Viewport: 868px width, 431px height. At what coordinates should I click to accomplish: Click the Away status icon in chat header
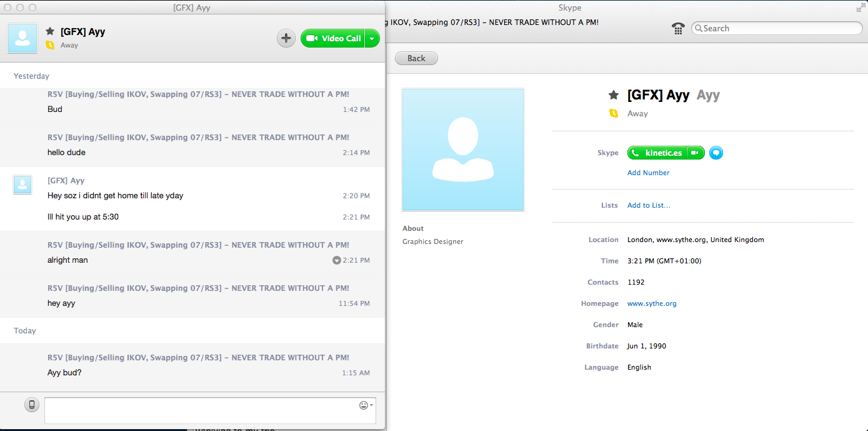coord(50,45)
